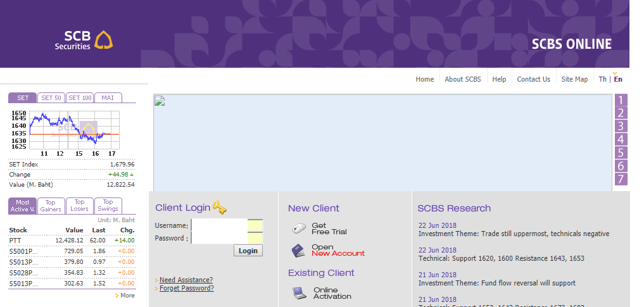Click the S5001P... stock row

click(72, 251)
